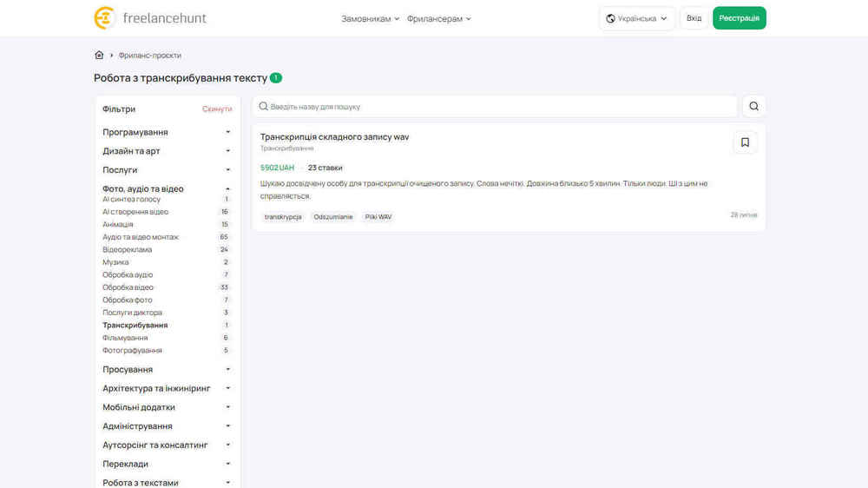Expand the Адміністрування category
This screenshot has width=868, height=488.
167,426
